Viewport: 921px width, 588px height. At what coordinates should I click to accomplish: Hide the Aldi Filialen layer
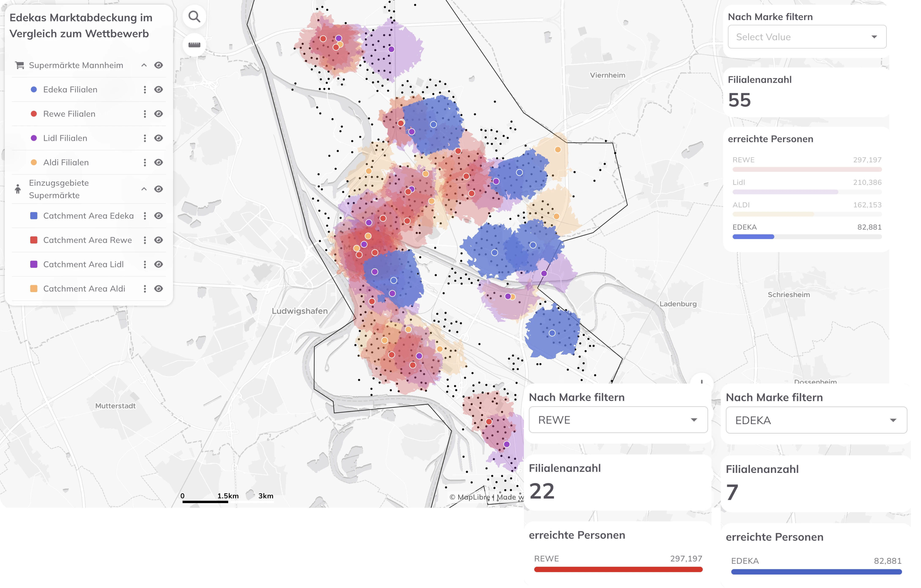pyautogui.click(x=159, y=162)
